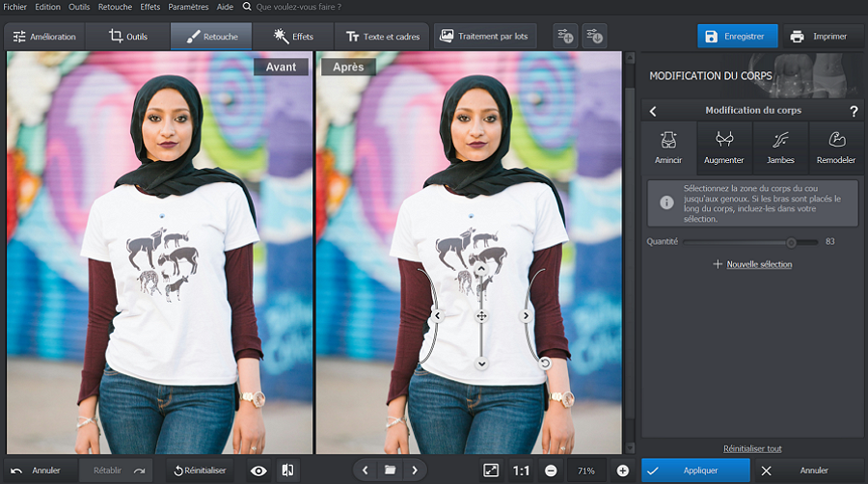The width and height of the screenshot is (868, 484).
Task: Click the Après label on right photo
Action: click(348, 67)
